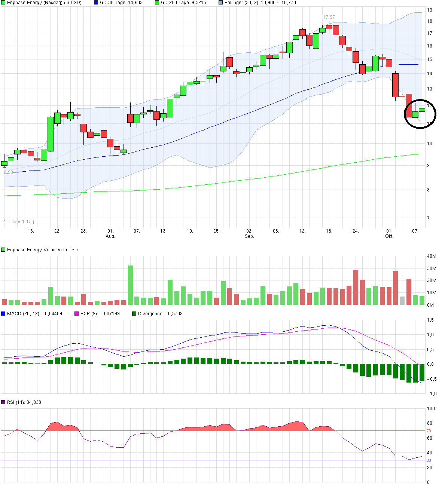This screenshot has width=448, height=488.
Task: Click the tallest green volume bar
Action: point(130,285)
